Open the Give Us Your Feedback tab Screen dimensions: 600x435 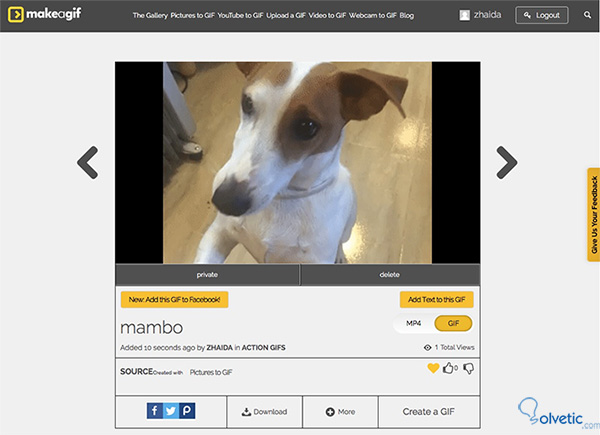tap(593, 215)
